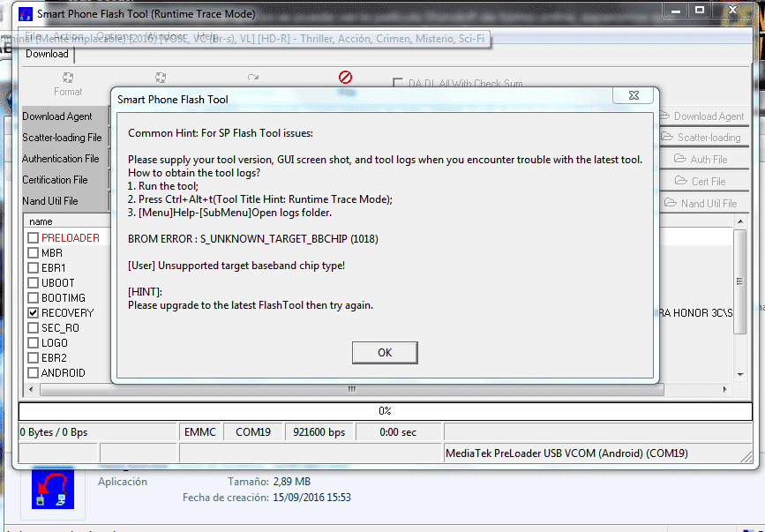The image size is (765, 532).
Task: Click the HONOR 3C path text
Action: click(x=696, y=313)
